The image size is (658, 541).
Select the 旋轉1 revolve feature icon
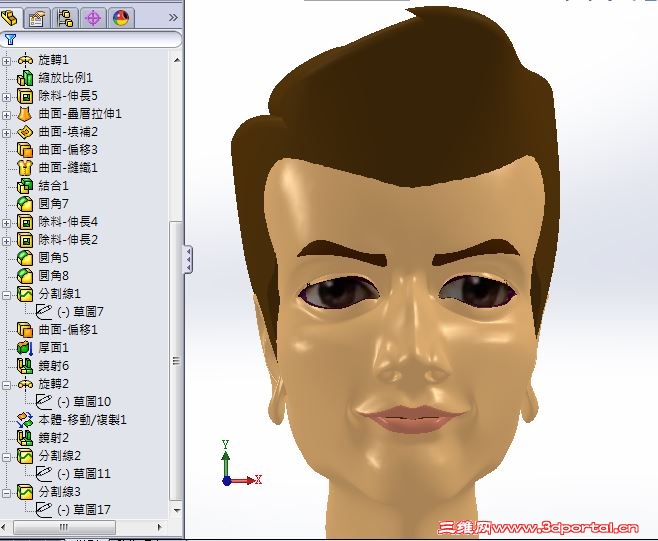coord(25,60)
